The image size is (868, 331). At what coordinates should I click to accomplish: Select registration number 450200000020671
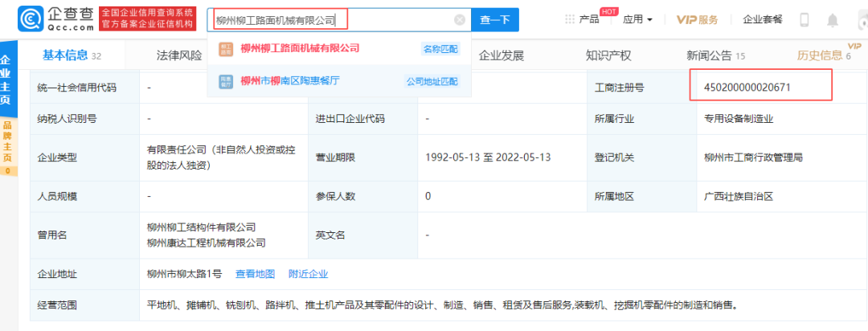(747, 87)
